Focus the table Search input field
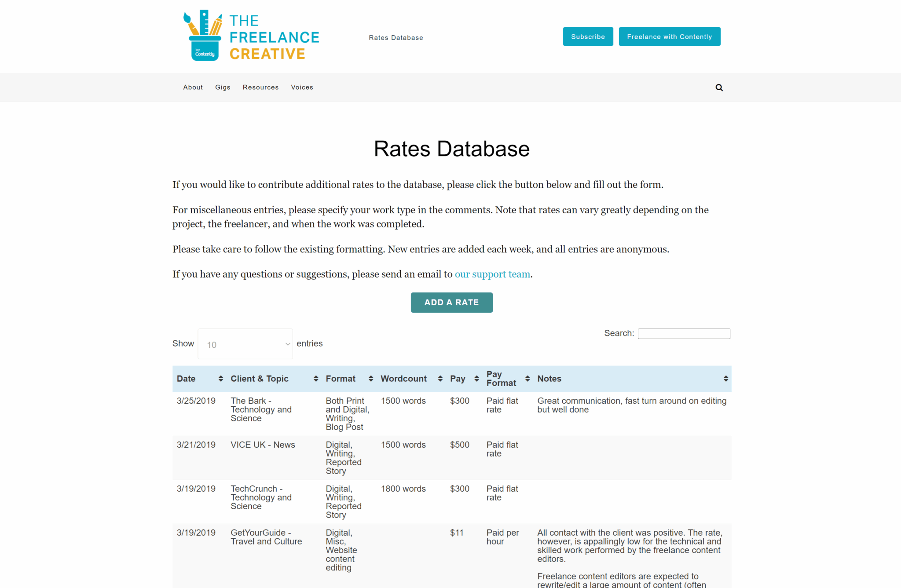 click(684, 334)
